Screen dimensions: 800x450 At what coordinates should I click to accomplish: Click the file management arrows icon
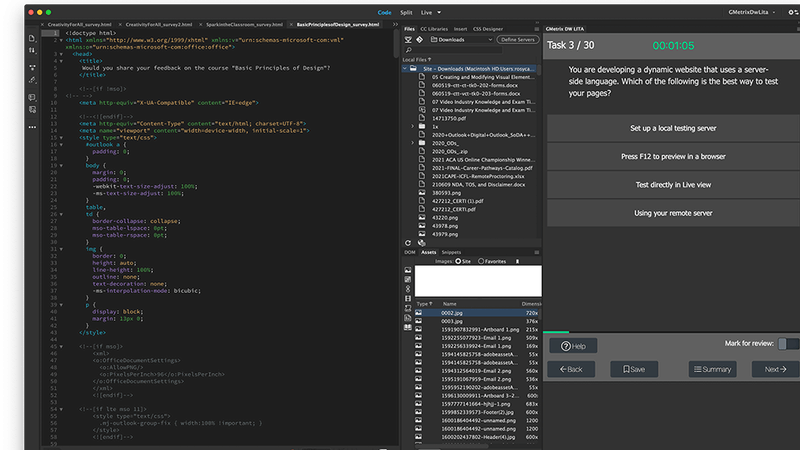pyautogui.click(x=32, y=51)
